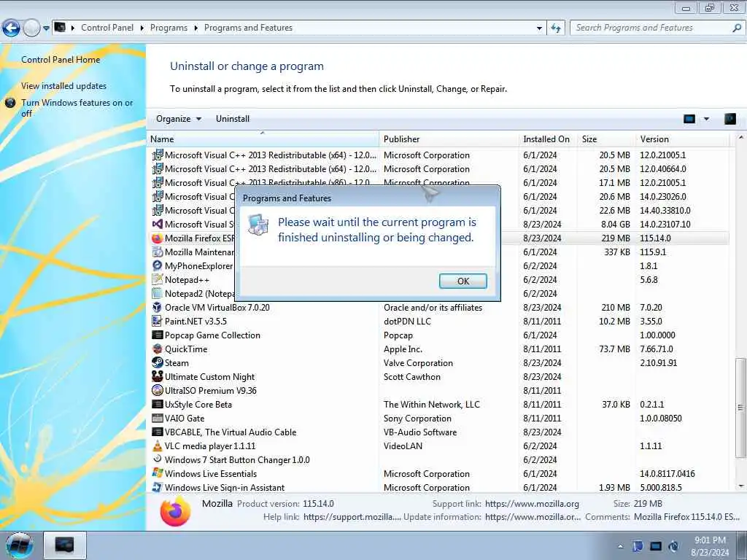Click scrollbar down arrow in program list

coord(740,486)
